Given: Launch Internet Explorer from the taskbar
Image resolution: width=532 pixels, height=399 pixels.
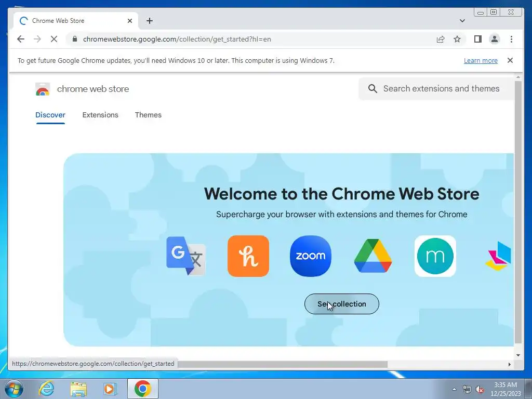Looking at the screenshot, I should [46, 389].
